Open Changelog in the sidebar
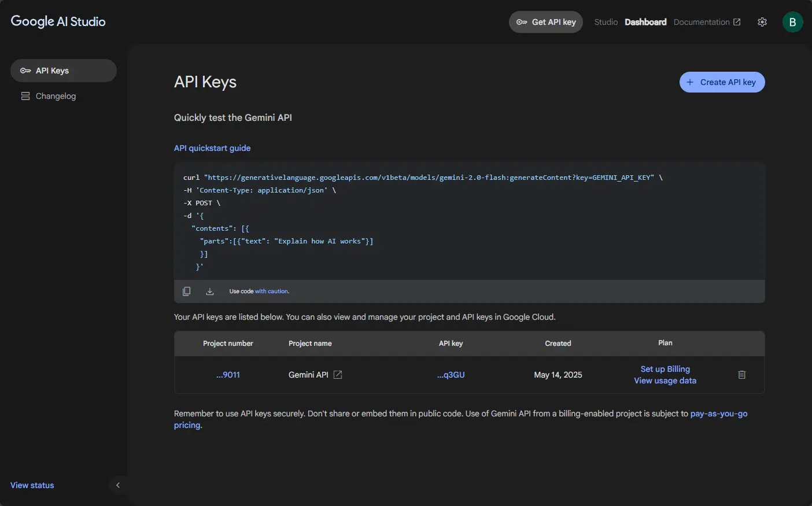The width and height of the screenshot is (812, 506). click(56, 96)
